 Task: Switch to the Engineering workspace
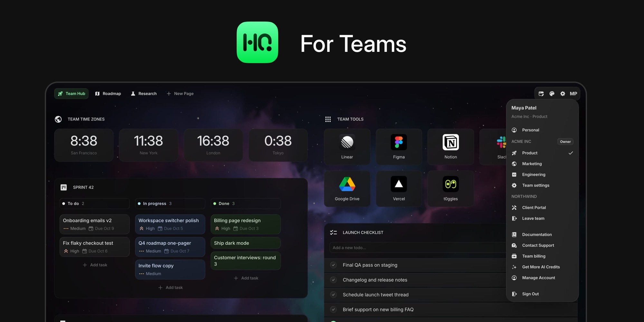click(x=542, y=175)
